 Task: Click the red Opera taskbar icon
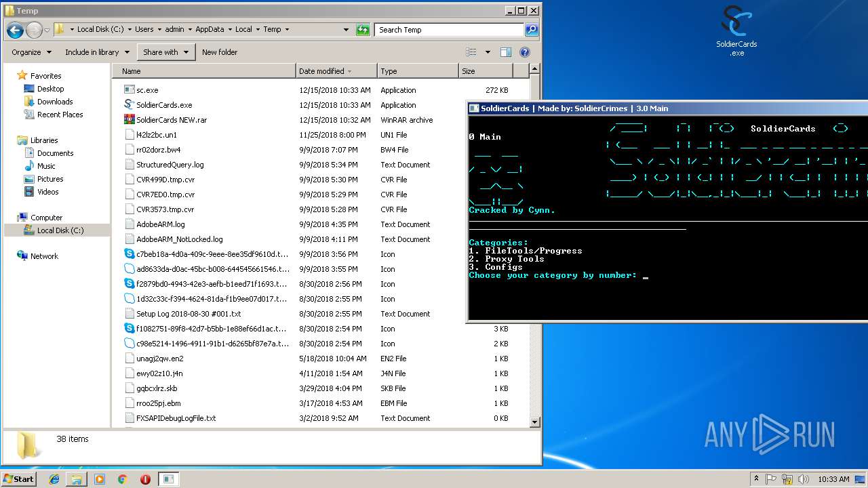[x=145, y=479]
